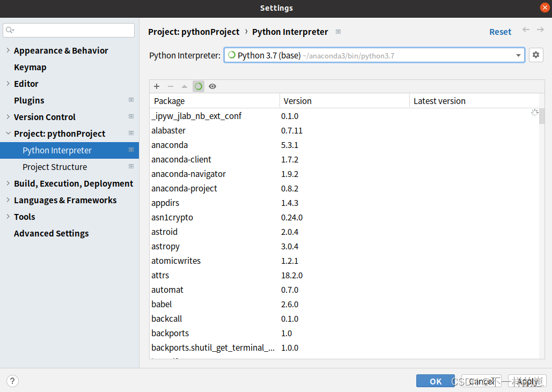This screenshot has width=552, height=392.
Task: Click the settings search input field
Action: [69, 30]
